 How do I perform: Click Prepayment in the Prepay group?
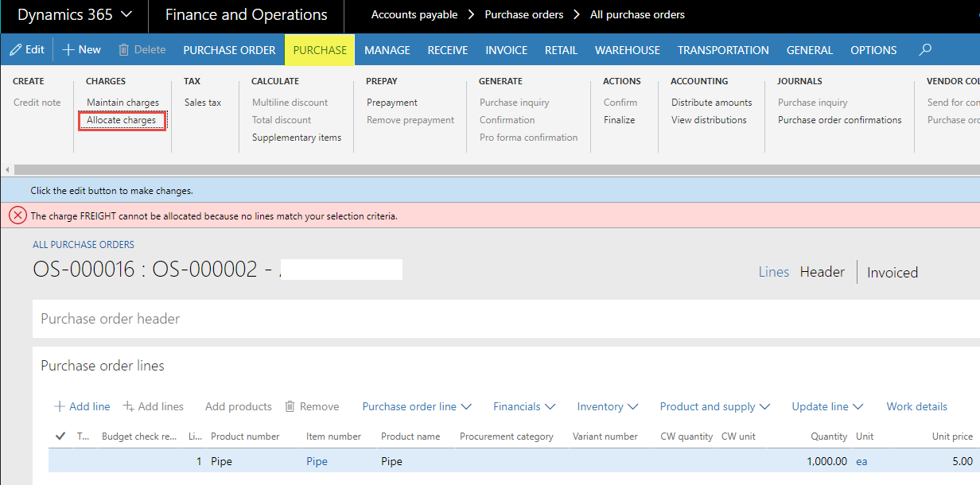click(392, 103)
